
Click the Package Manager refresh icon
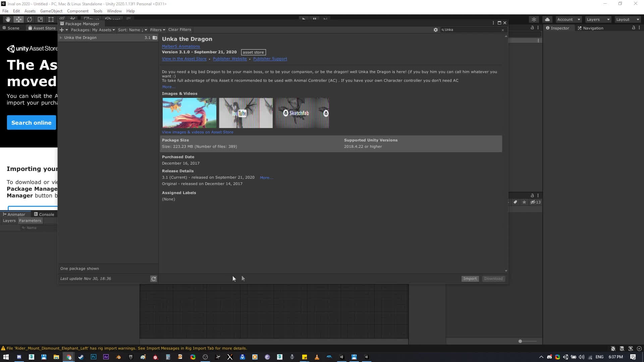point(153,279)
